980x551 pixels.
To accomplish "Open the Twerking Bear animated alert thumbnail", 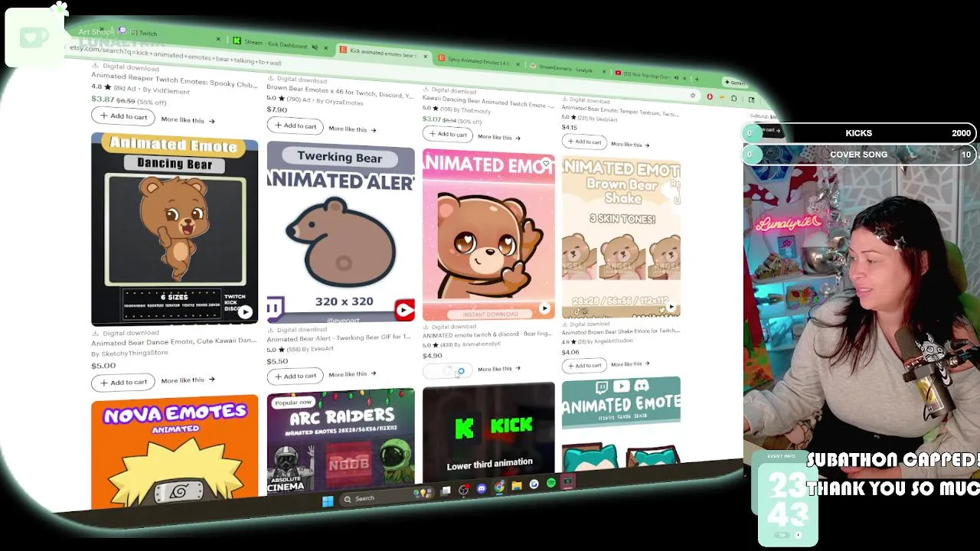I will (341, 231).
